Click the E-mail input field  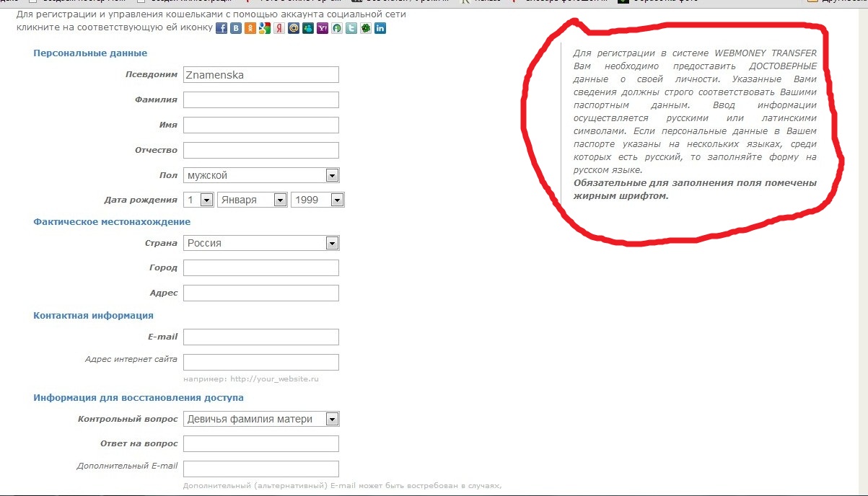[x=261, y=337]
